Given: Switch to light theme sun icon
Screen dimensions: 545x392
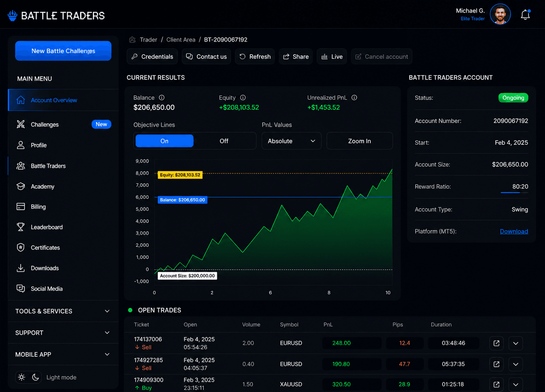Looking at the screenshot, I should pyautogui.click(x=22, y=377).
